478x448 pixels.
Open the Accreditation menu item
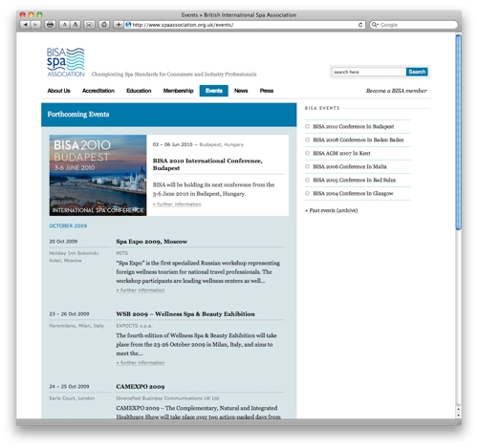click(98, 91)
